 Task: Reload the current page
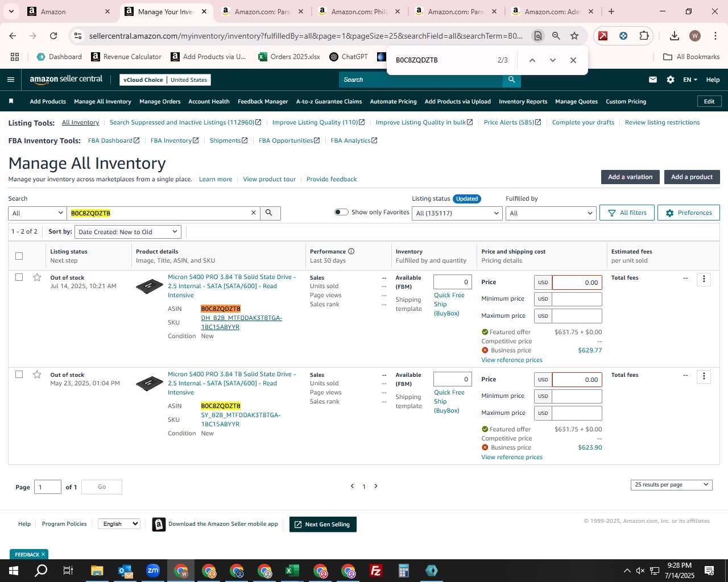point(53,36)
